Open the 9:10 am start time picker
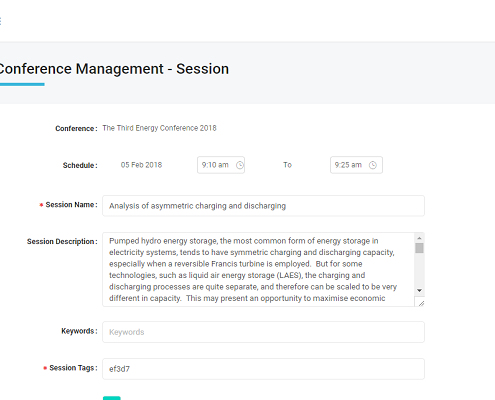The height and width of the screenshot is (400, 495). point(221,165)
